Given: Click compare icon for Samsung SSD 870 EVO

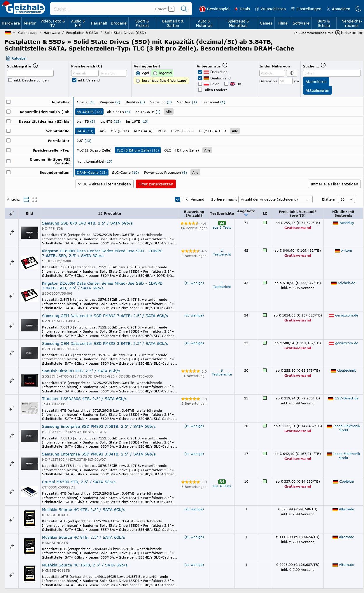Looking at the screenshot, I should pos(12,233).
